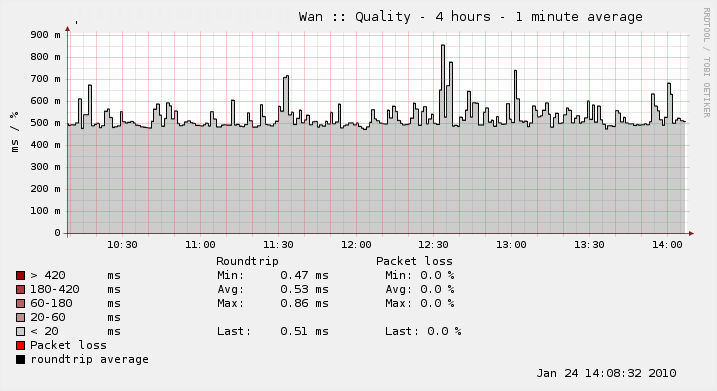Click the 900 m y-axis label
The width and height of the screenshot is (717, 391).
(45, 35)
